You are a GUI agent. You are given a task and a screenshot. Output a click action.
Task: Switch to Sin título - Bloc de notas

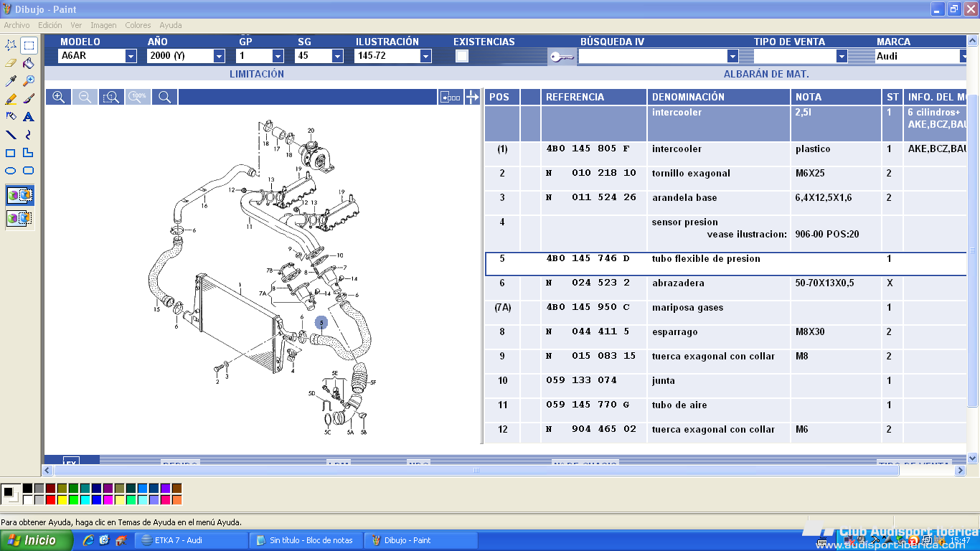[306, 540]
